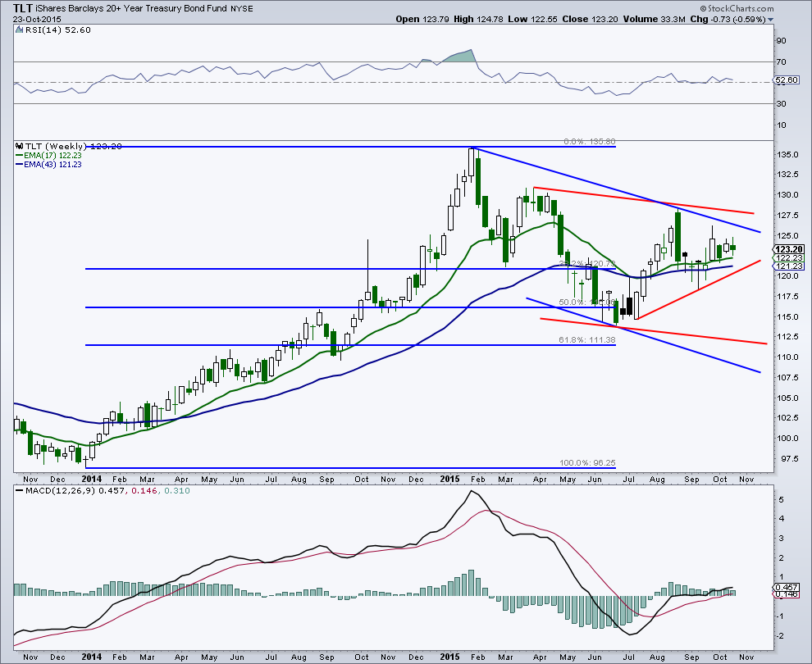
Task: Click the 50.0%: 116.06 Fibonacci label
Action: (587, 302)
